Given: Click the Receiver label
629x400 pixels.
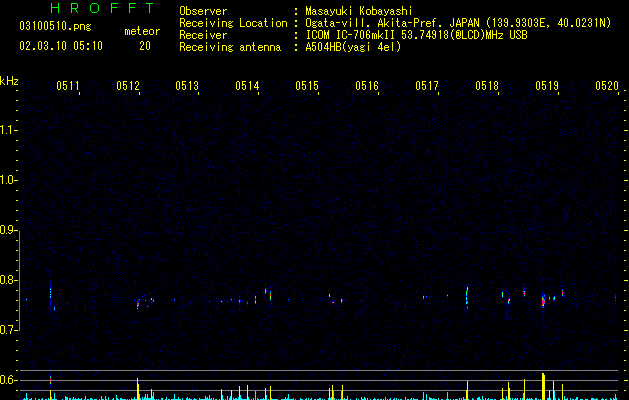Looking at the screenshot, I should (x=203, y=35).
